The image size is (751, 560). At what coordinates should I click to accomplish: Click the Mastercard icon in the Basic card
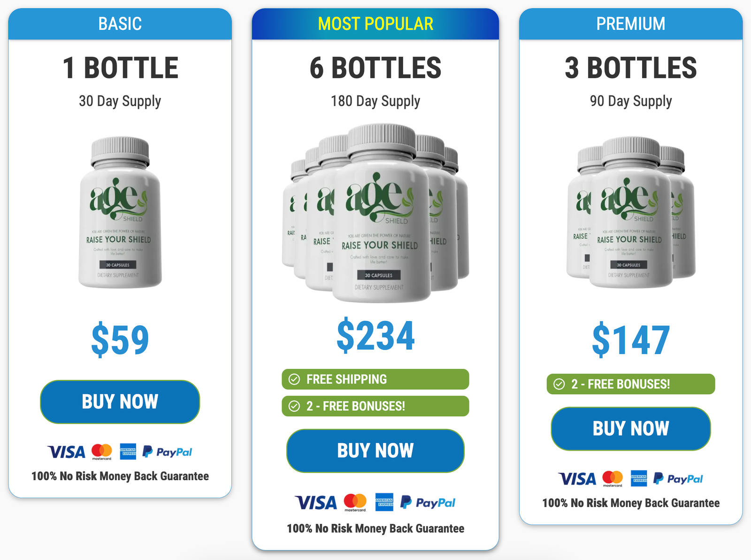(x=102, y=452)
